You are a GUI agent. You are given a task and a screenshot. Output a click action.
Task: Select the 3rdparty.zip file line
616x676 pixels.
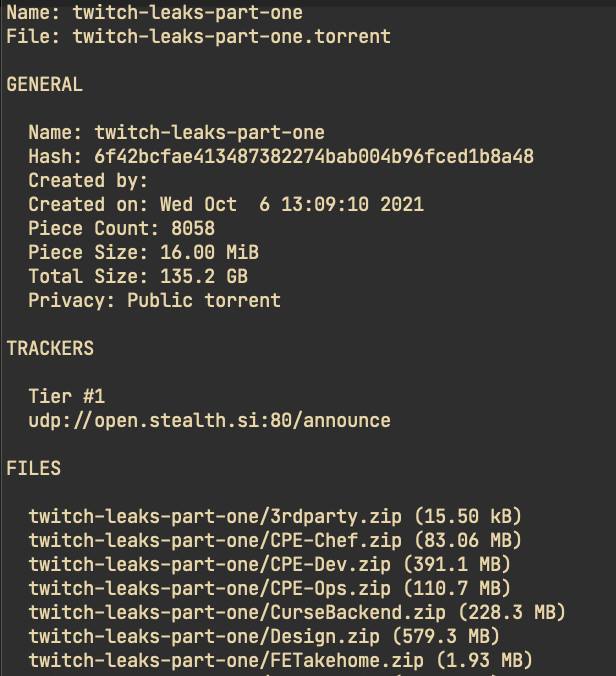275,517
